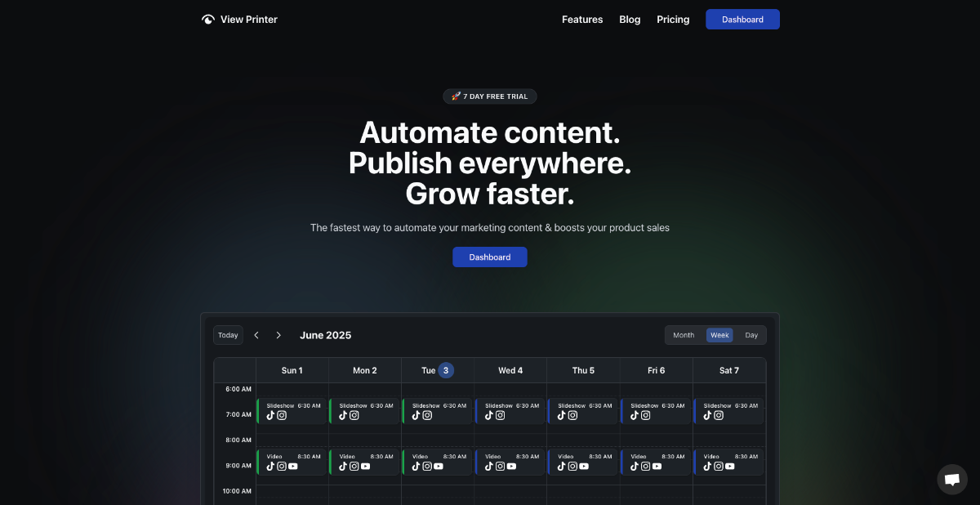Click the 7:00 AM time label
The height and width of the screenshot is (505, 980).
pyautogui.click(x=238, y=414)
